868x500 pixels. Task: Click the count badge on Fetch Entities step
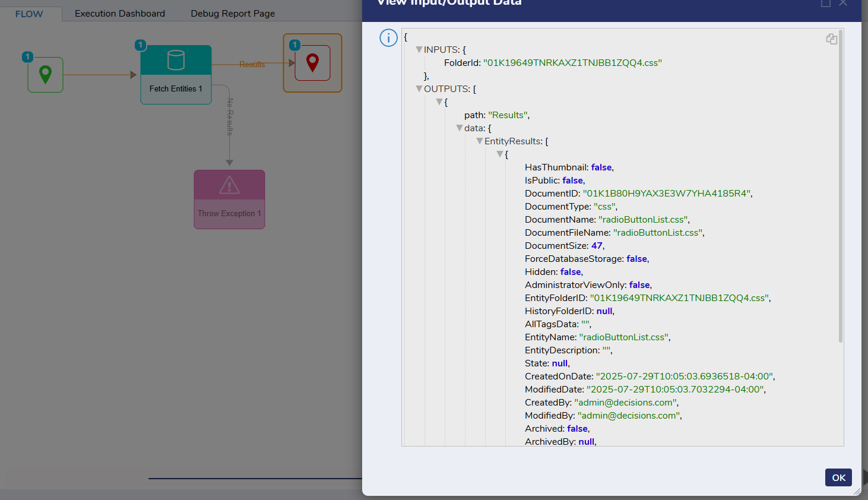click(140, 45)
